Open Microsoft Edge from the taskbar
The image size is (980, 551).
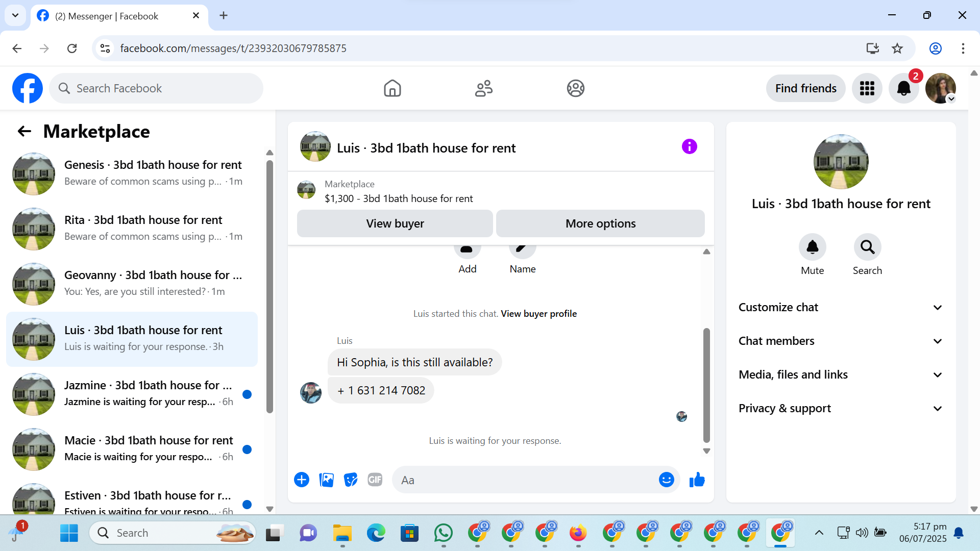pyautogui.click(x=376, y=533)
